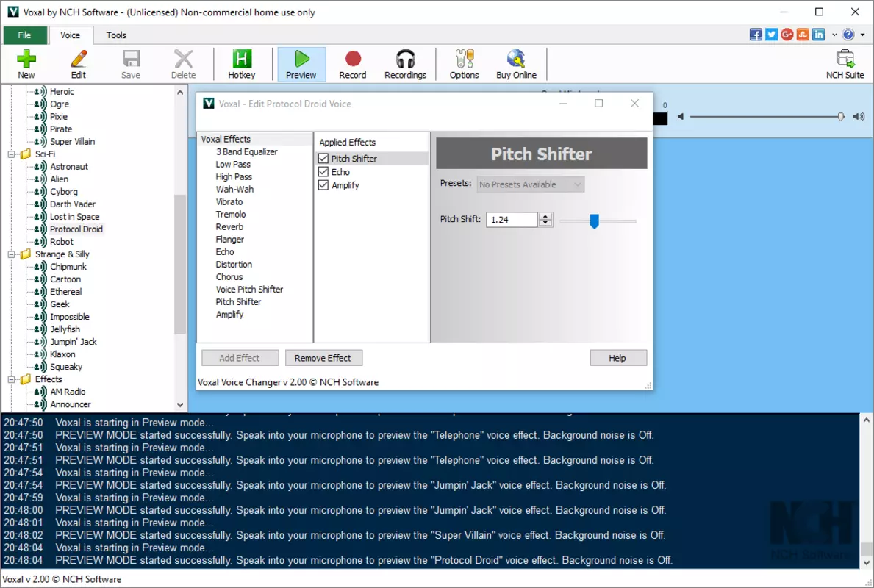Click the Add Effect button
This screenshot has height=588, width=874.
pyautogui.click(x=240, y=358)
